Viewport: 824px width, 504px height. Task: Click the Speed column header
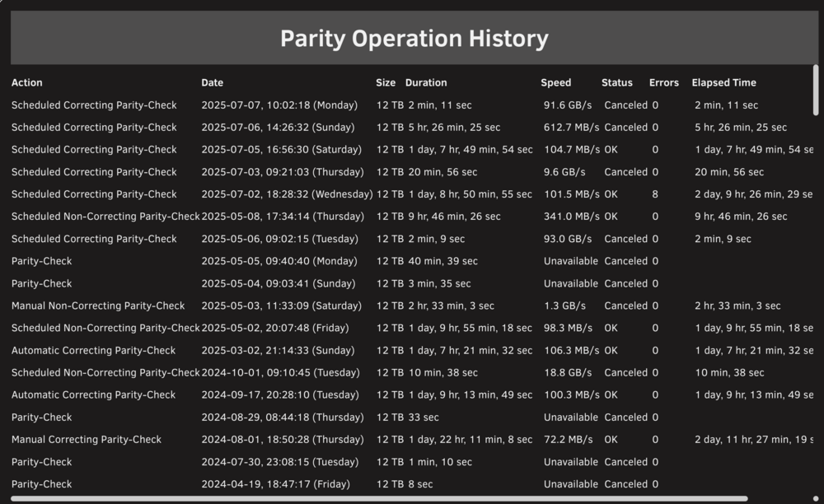[556, 82]
